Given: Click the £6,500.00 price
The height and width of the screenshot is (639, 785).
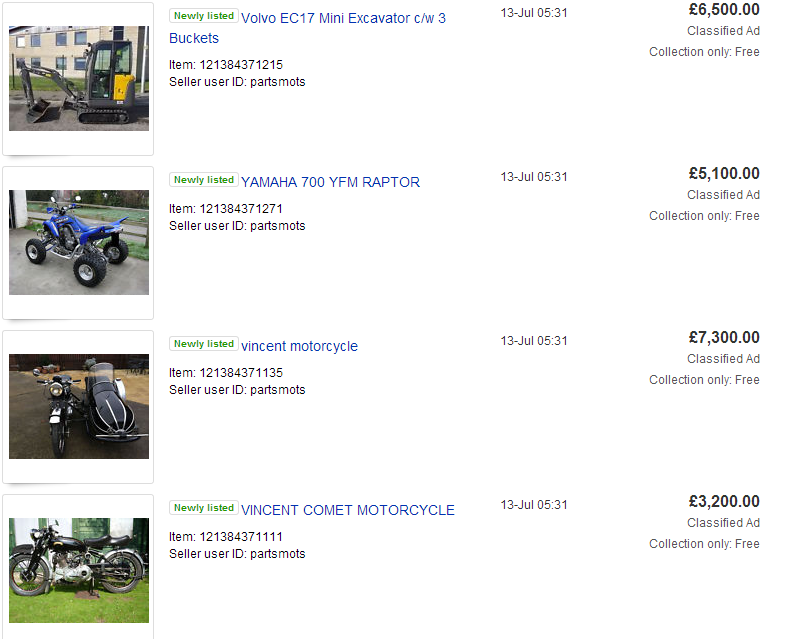Looking at the screenshot, I should tap(724, 10).
